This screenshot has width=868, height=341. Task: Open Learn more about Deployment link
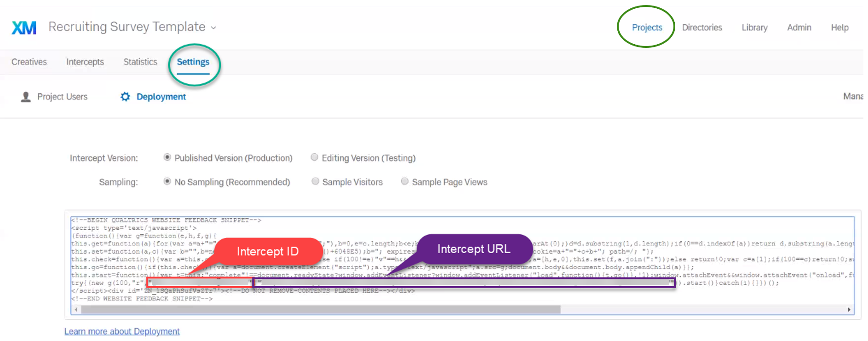(x=122, y=331)
